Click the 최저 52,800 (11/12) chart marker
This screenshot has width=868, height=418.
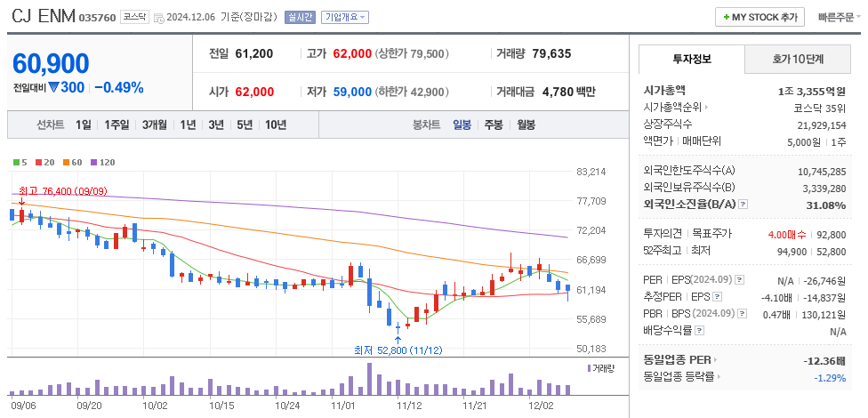pyautogui.click(x=398, y=350)
